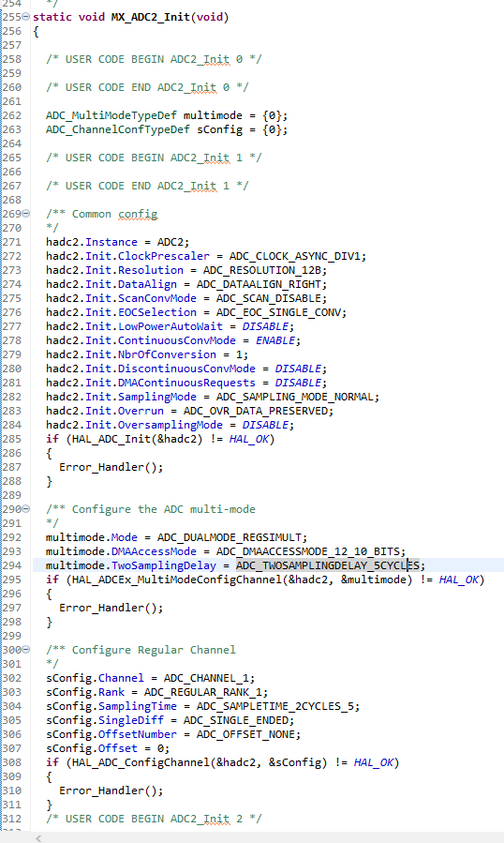Click ADC_REGULAR_RANK_1 constant
Viewport: 504px width, 843px height.
(203, 692)
